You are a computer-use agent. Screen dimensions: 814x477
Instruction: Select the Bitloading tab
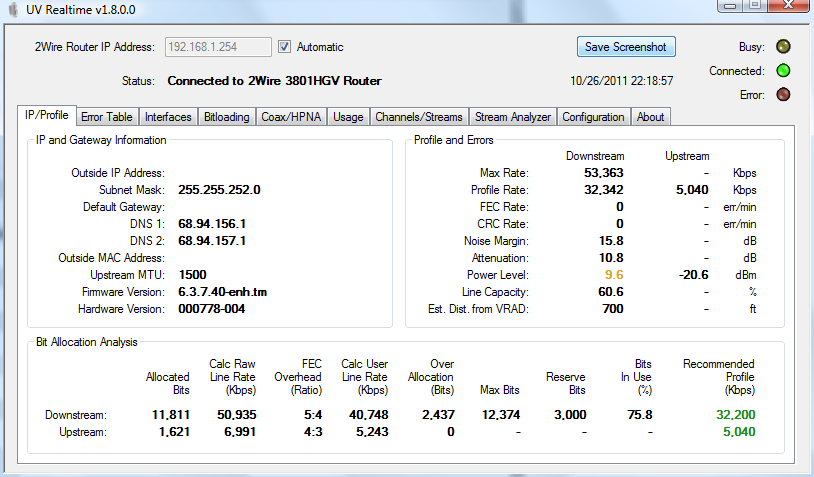[x=226, y=117]
